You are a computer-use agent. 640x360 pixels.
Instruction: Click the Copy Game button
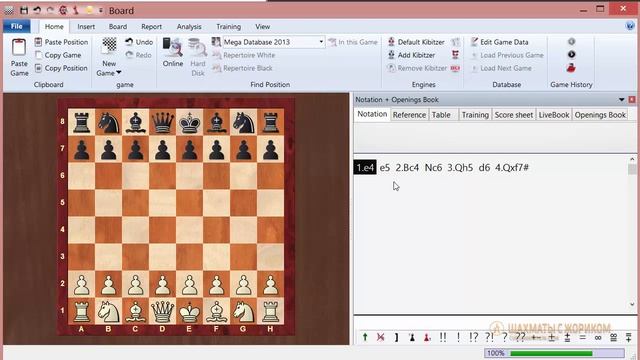point(58,55)
